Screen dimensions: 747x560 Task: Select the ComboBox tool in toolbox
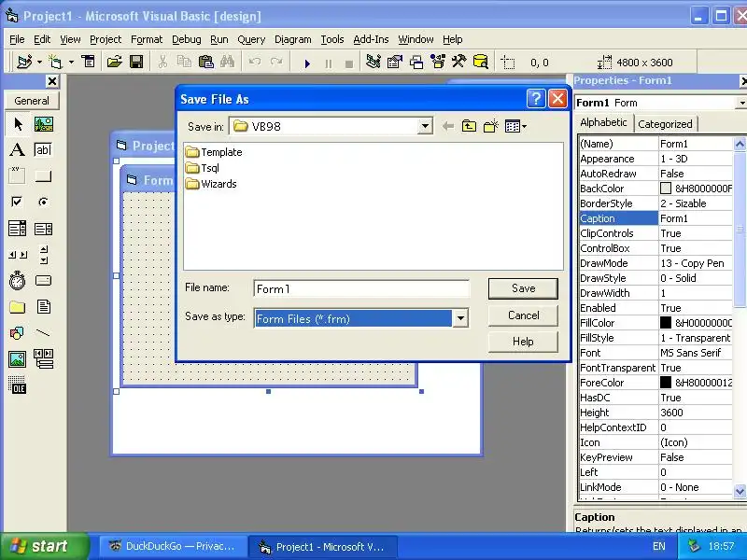click(x=18, y=229)
